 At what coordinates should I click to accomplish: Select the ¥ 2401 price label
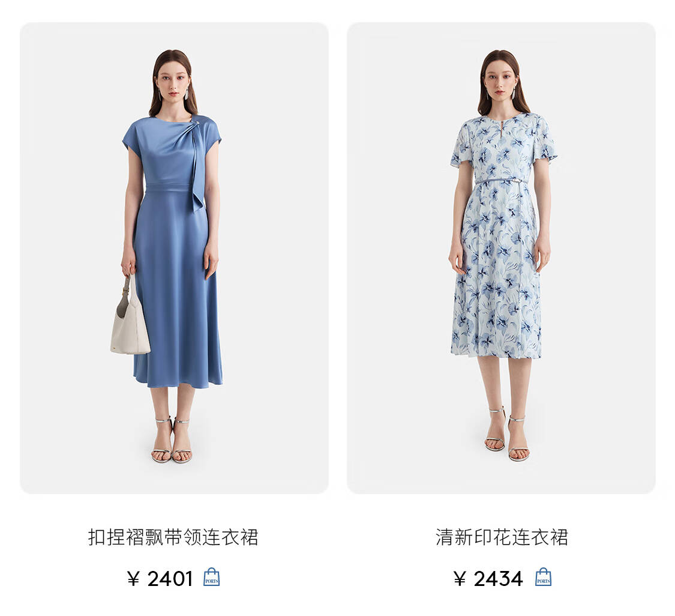pyautogui.click(x=160, y=579)
